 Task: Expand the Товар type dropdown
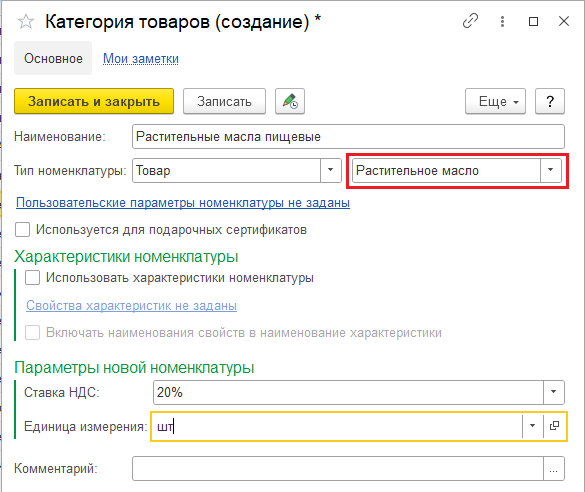pyautogui.click(x=331, y=170)
